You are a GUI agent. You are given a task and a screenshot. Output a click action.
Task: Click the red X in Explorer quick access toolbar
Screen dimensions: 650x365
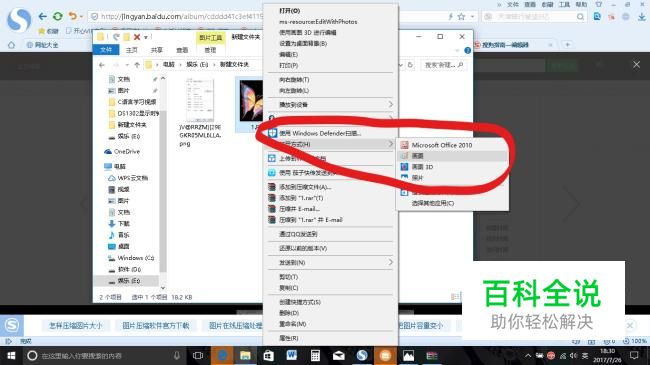(x=137, y=37)
